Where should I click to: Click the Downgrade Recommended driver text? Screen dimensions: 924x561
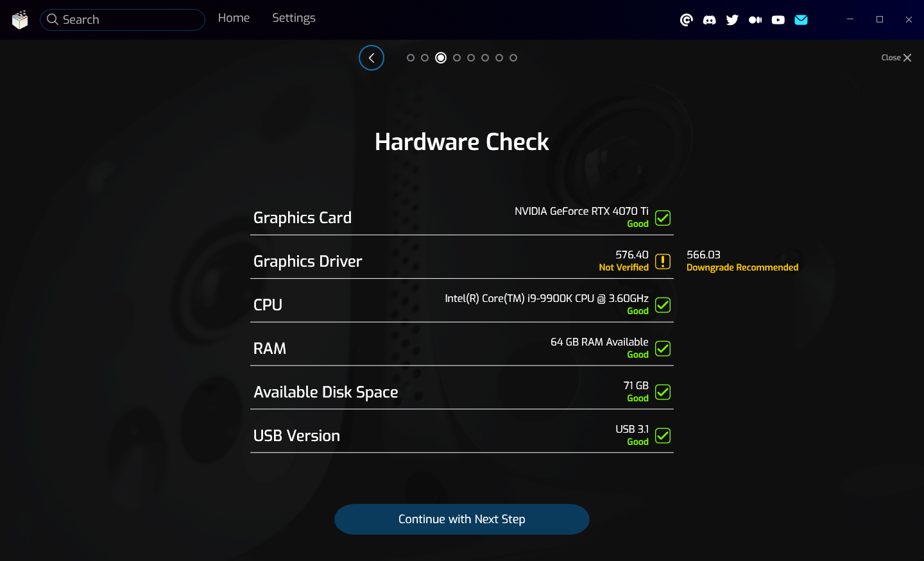tap(742, 267)
